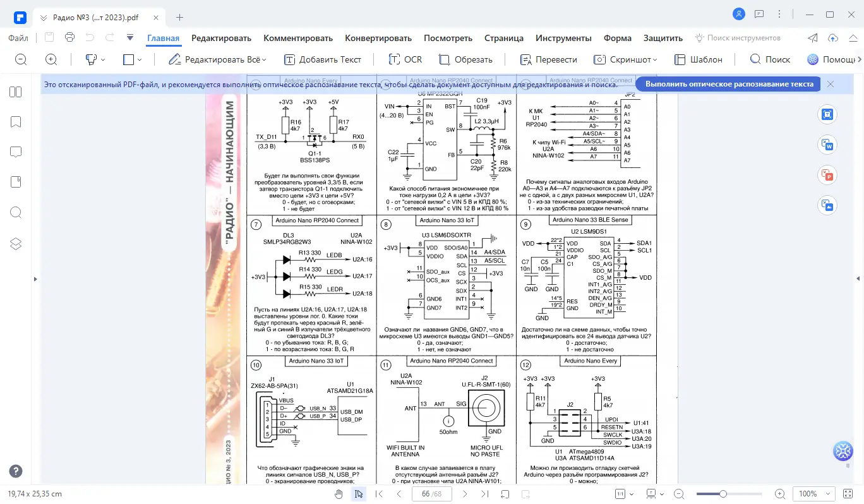Open help via the question mark icon
Screen dimensions: 864x504
[x=16, y=471]
